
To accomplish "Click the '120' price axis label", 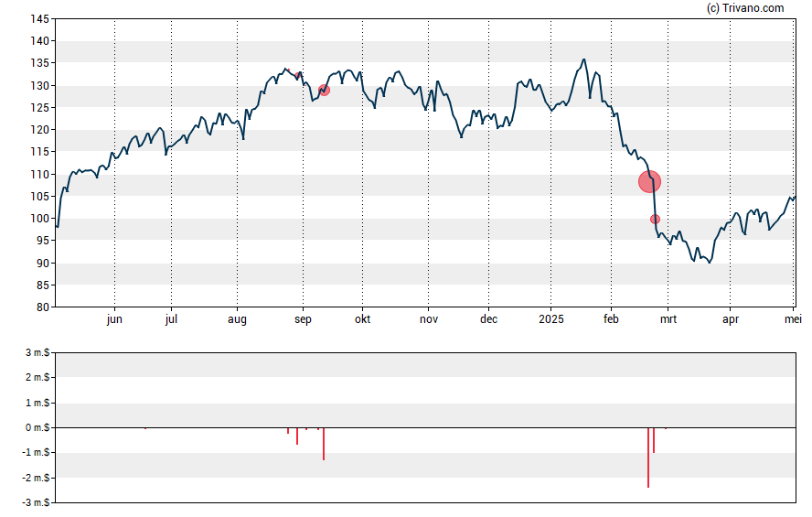I will tap(40, 130).
